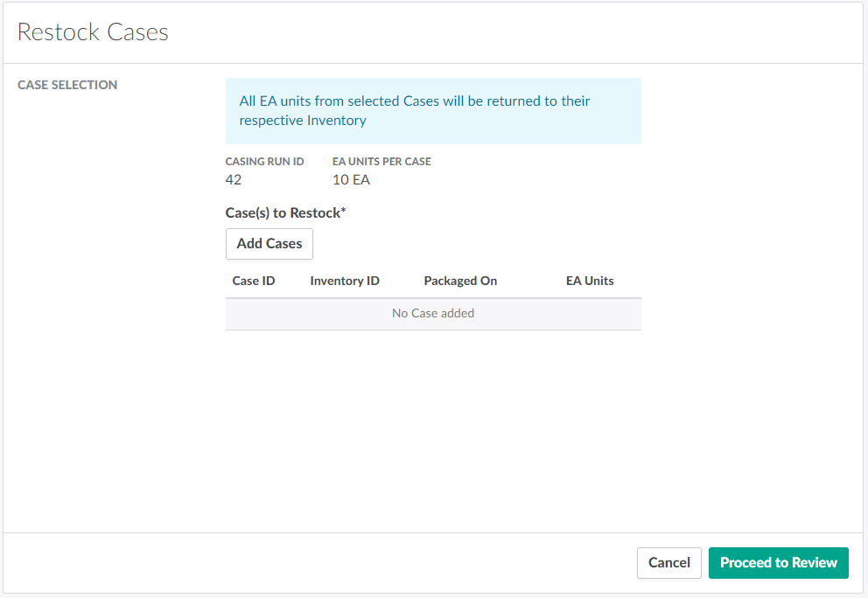Click the Add Cases button
This screenshot has height=598, width=868.
pos(269,244)
